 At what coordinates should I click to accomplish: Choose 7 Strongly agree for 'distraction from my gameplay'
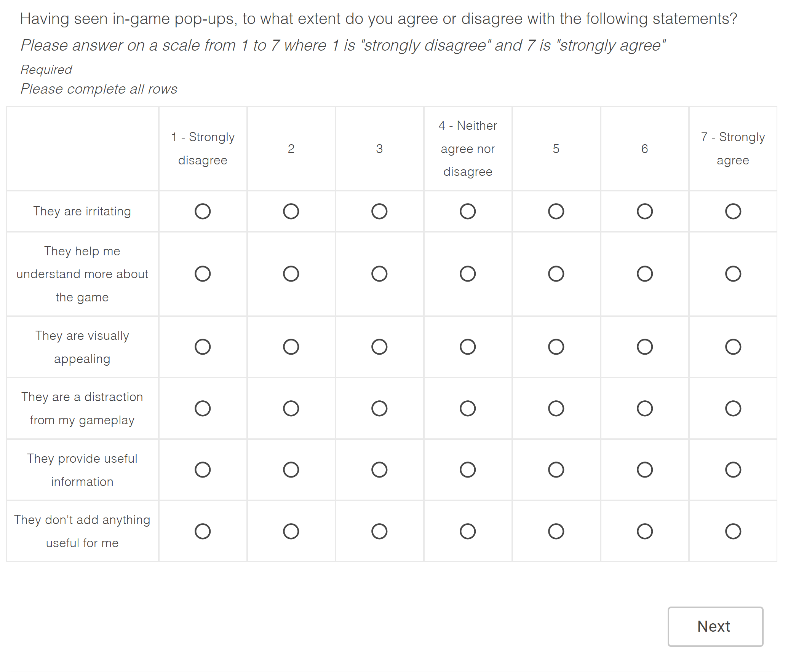click(732, 408)
